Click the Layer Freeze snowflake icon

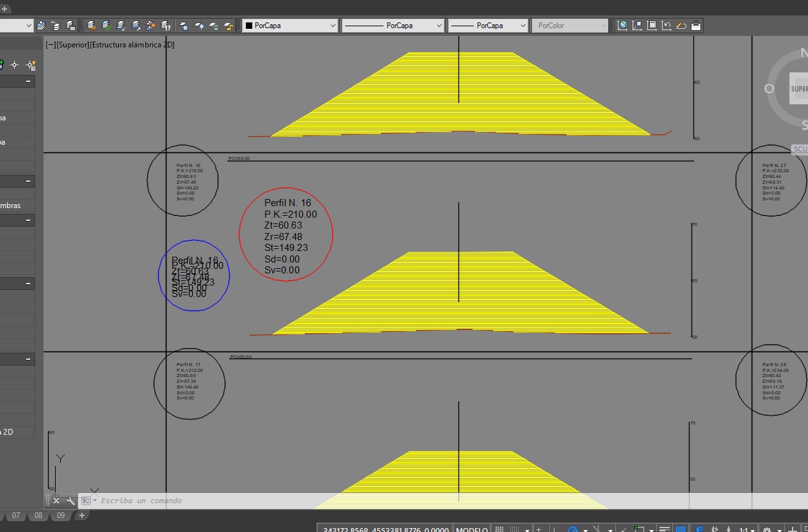(184, 26)
